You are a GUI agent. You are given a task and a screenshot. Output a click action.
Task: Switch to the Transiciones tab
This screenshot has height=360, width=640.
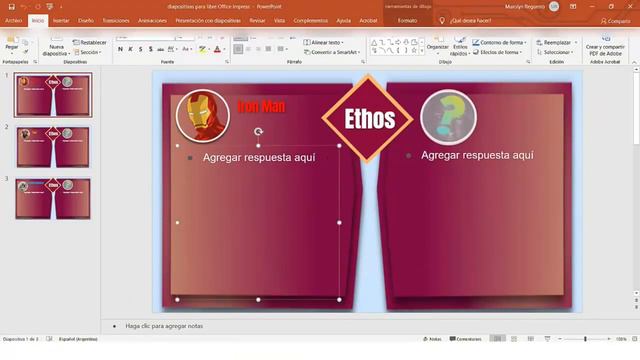(x=116, y=20)
